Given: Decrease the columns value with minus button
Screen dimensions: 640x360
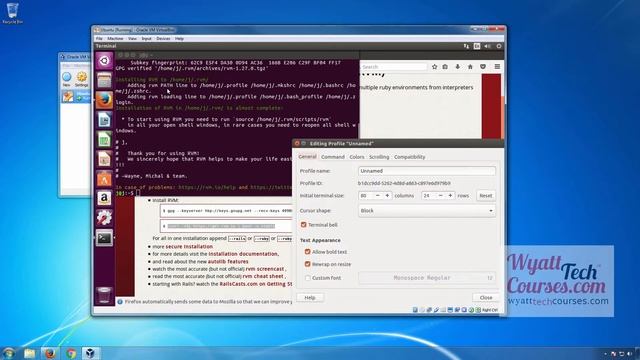Looking at the screenshot, I should point(378,196).
